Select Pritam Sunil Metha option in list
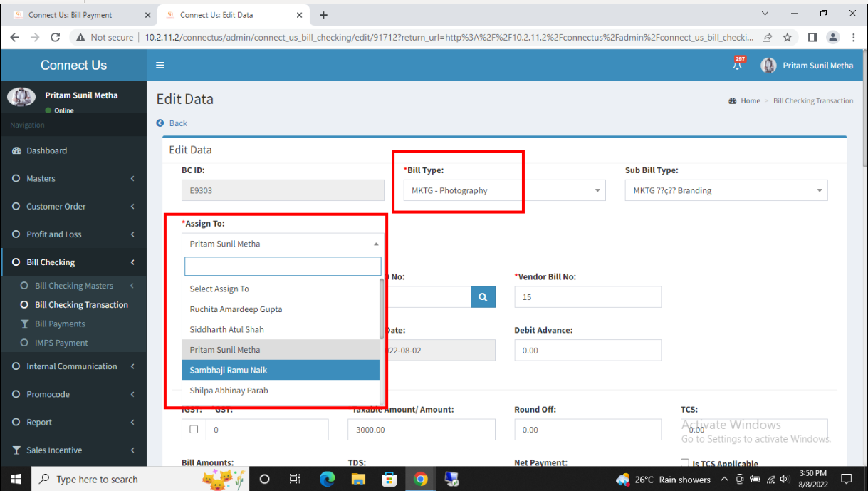 pyautogui.click(x=281, y=350)
